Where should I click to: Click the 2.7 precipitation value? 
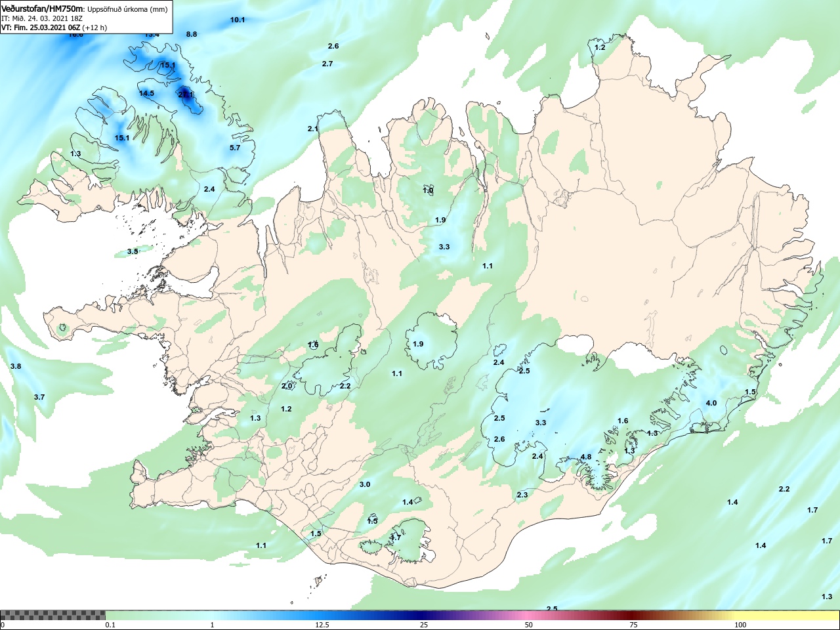click(x=327, y=64)
